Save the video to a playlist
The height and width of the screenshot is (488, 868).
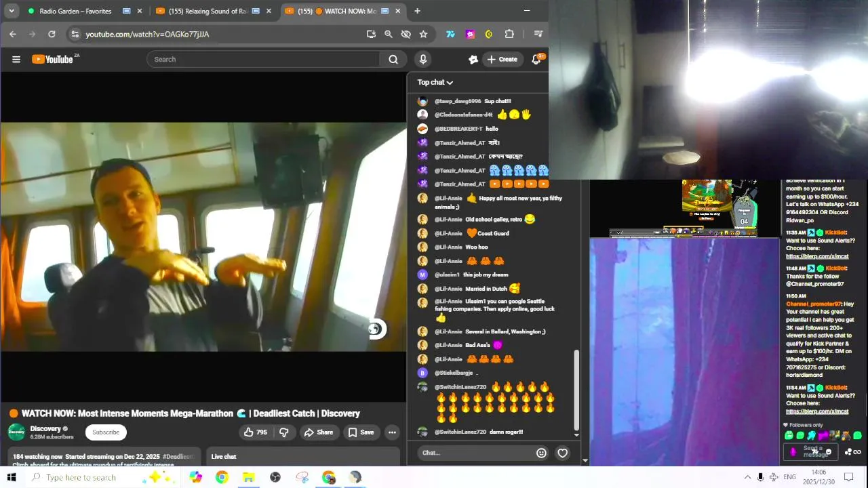(x=361, y=432)
